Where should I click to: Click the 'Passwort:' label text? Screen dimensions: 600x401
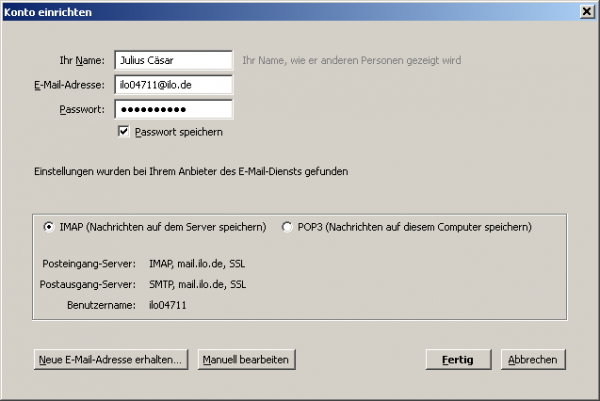click(x=82, y=109)
